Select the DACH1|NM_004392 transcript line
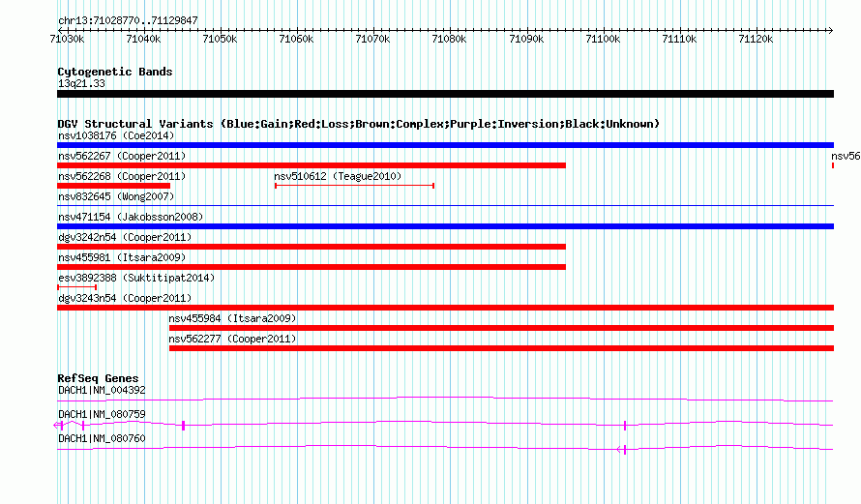 pyautogui.click(x=445, y=400)
